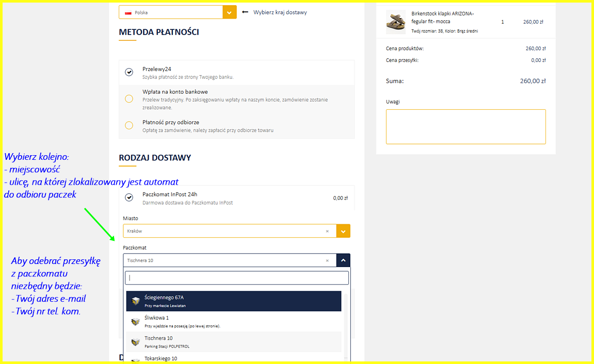
Task: Select Płatność przy odbiorze radio button
Action: point(129,125)
